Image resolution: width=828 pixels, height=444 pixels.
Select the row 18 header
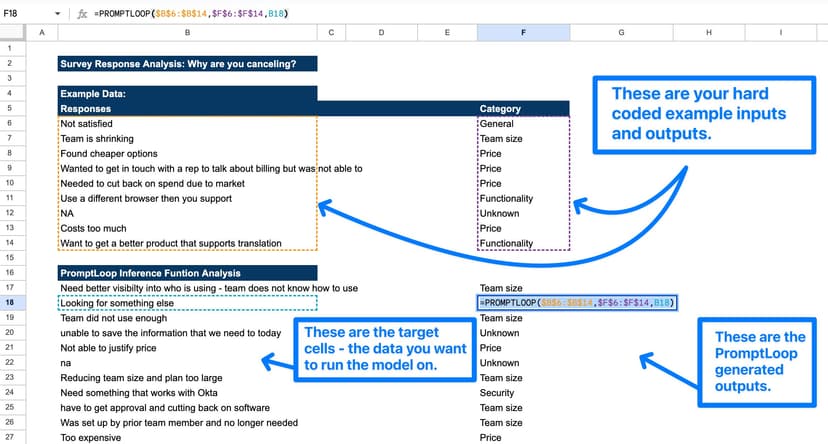(x=9, y=303)
